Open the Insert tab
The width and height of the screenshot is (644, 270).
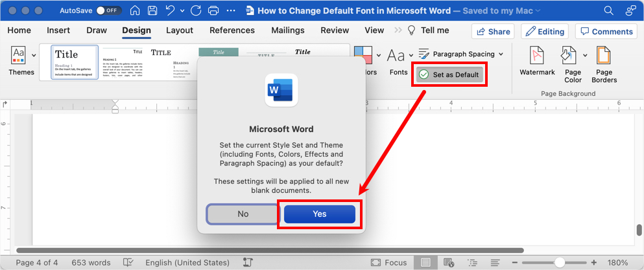click(58, 30)
